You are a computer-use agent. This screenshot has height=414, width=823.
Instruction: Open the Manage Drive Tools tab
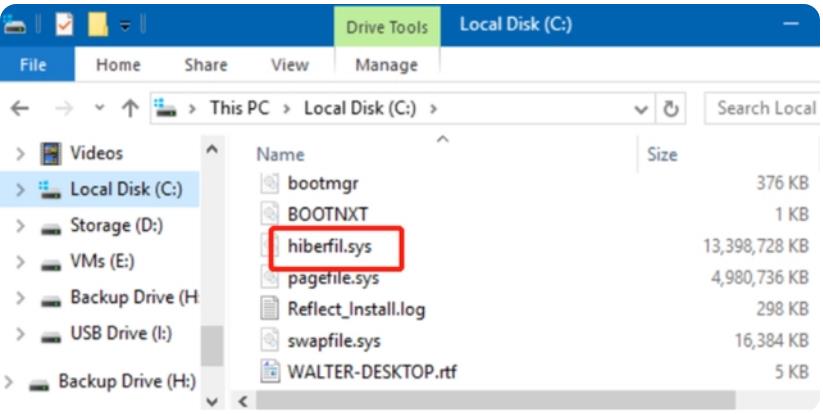click(x=387, y=65)
